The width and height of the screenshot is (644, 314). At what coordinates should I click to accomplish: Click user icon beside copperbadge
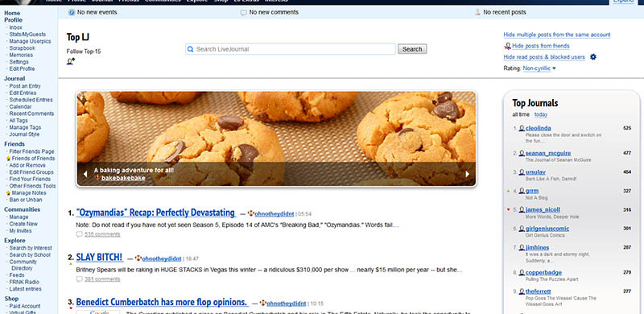click(522, 272)
